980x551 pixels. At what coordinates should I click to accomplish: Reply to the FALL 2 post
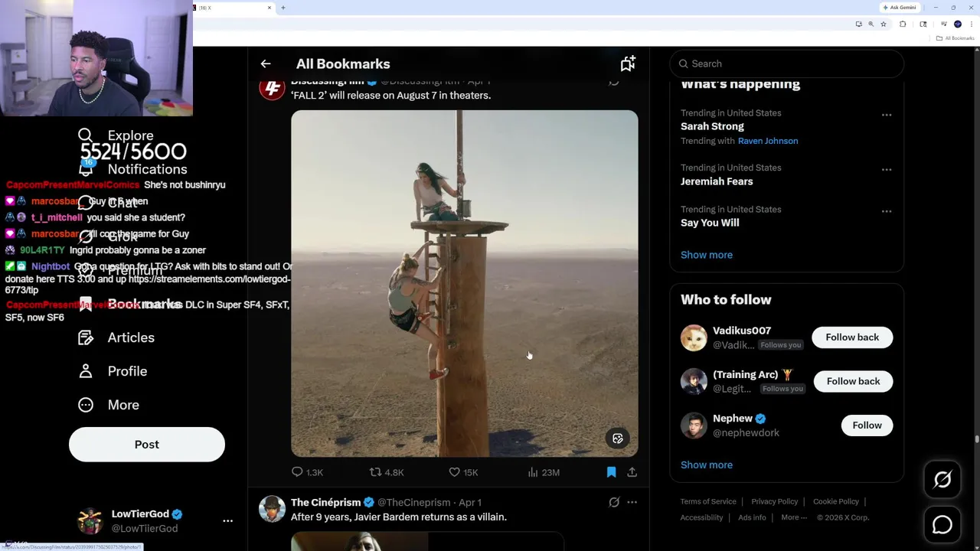pos(298,472)
